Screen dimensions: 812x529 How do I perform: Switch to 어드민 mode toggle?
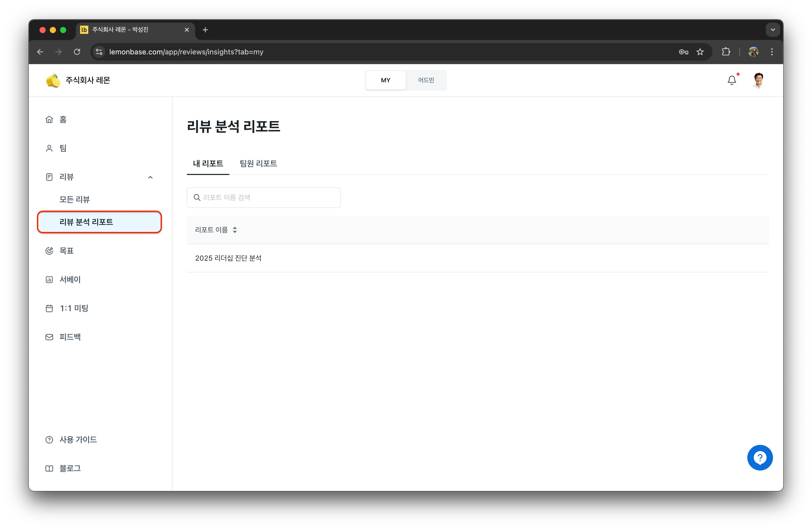(x=426, y=80)
